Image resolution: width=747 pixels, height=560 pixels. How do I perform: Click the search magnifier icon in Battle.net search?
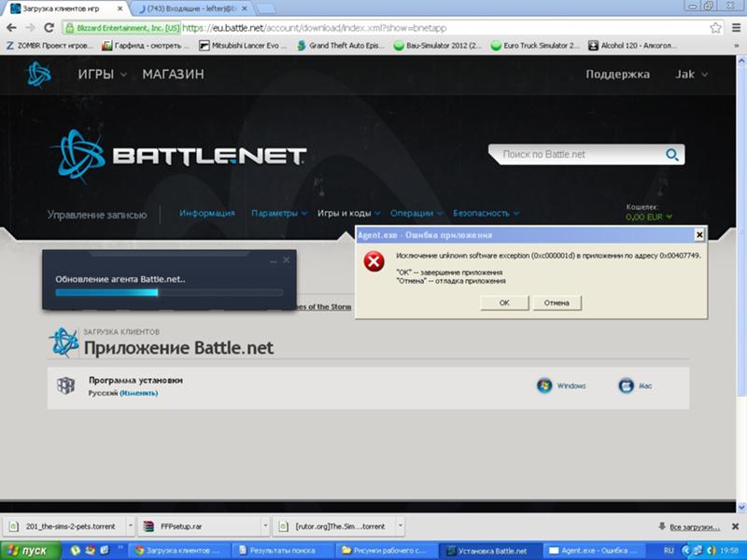coord(671,155)
